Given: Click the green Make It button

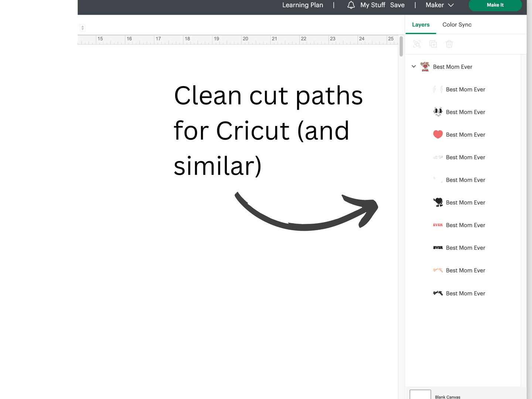Looking at the screenshot, I should 495,5.
